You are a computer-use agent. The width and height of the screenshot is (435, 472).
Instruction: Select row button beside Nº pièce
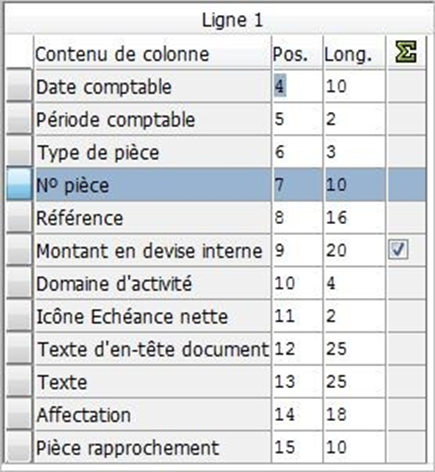click(x=19, y=184)
